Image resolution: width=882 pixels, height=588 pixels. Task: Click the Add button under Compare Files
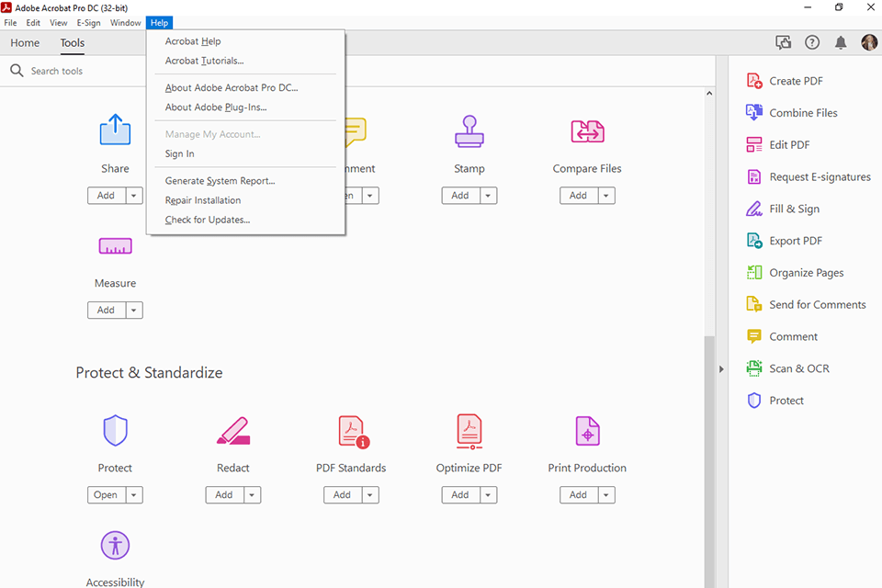click(x=579, y=196)
